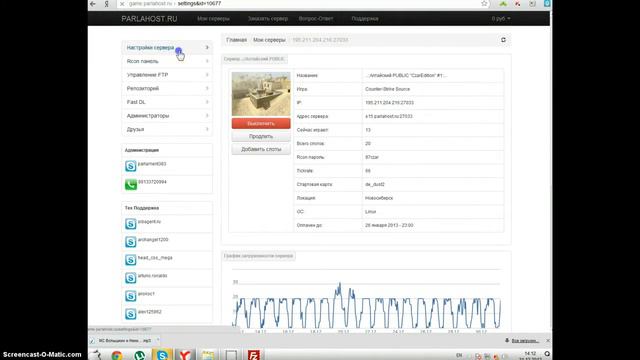Open Друзья in the sidebar

pyautogui.click(x=167, y=129)
